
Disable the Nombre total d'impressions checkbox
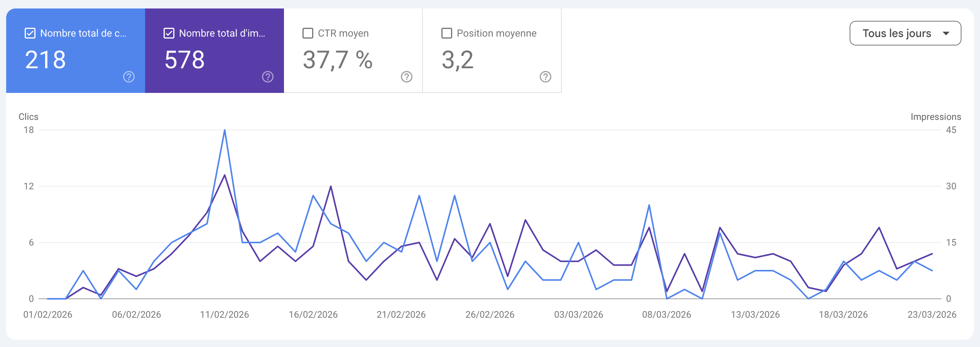pos(169,33)
